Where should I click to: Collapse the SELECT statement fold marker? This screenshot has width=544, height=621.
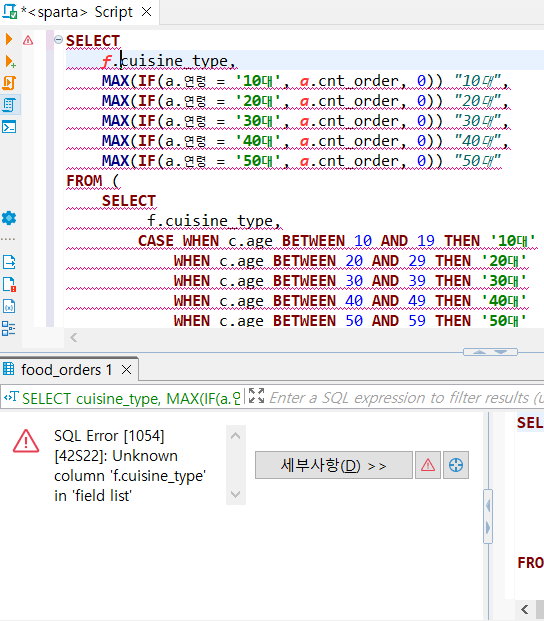point(58,39)
